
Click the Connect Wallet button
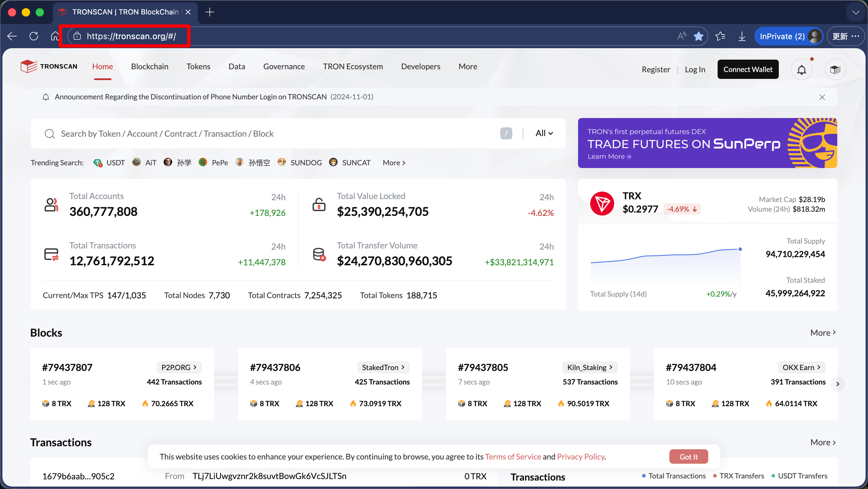coord(748,69)
